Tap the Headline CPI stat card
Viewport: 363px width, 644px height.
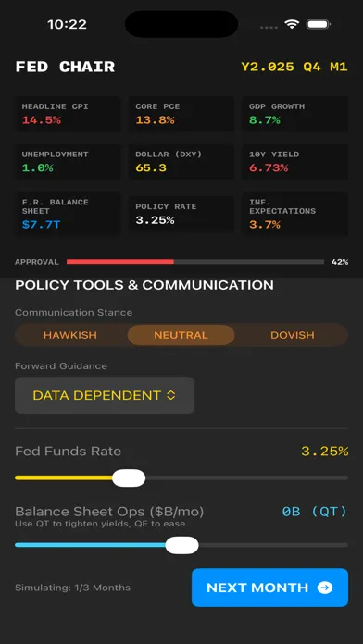click(69, 114)
